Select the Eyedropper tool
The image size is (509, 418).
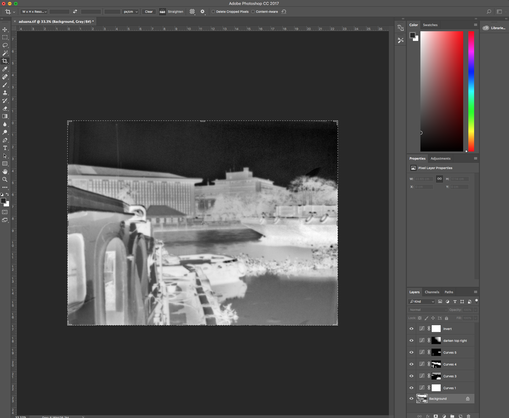(x=5, y=69)
